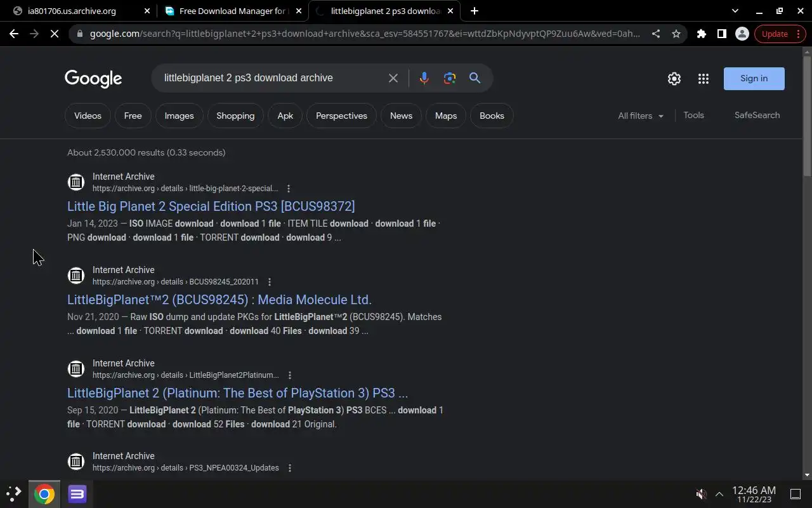
Task: Switch to Free Download Manager tab
Action: [232, 11]
